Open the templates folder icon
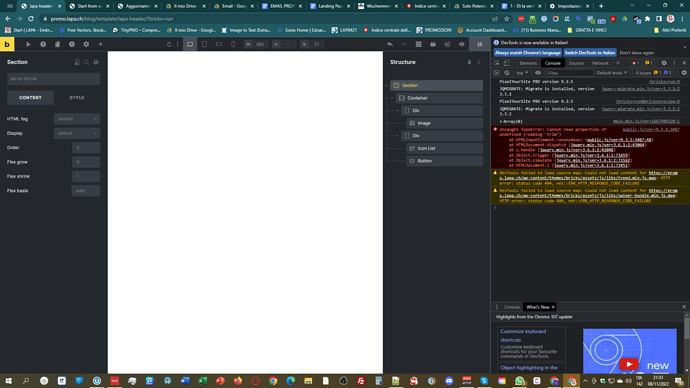This screenshot has width=690, height=388. point(433,44)
